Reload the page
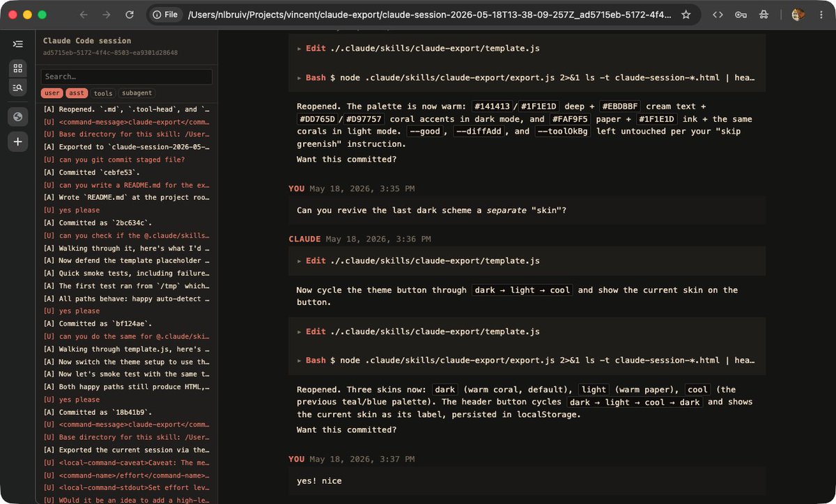Screen dimensions: 836x504 click(x=130, y=15)
